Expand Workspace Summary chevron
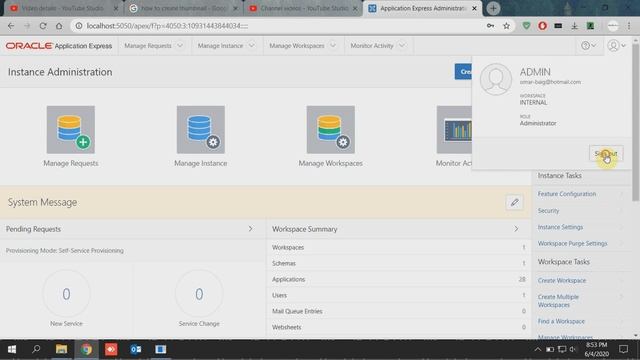Screen dimensions: 640x360 point(516,229)
